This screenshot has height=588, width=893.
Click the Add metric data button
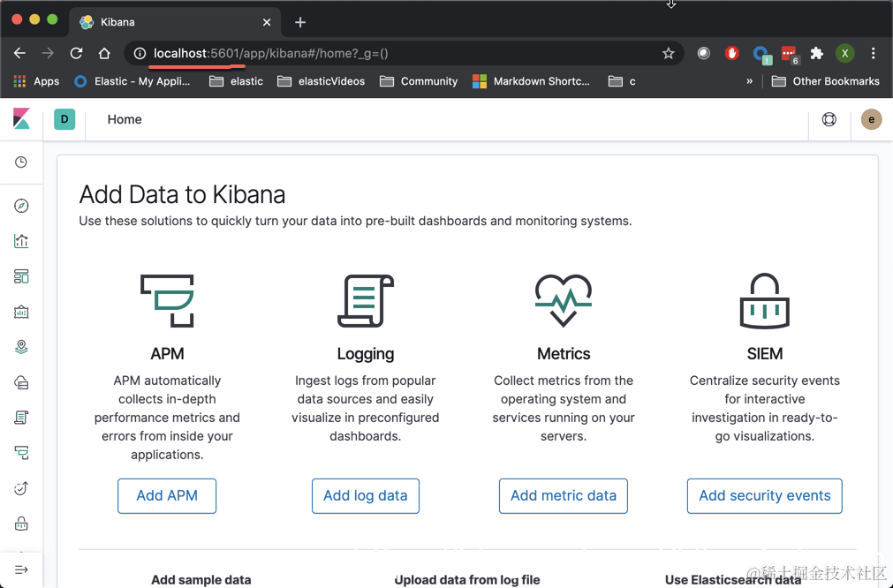click(x=564, y=496)
